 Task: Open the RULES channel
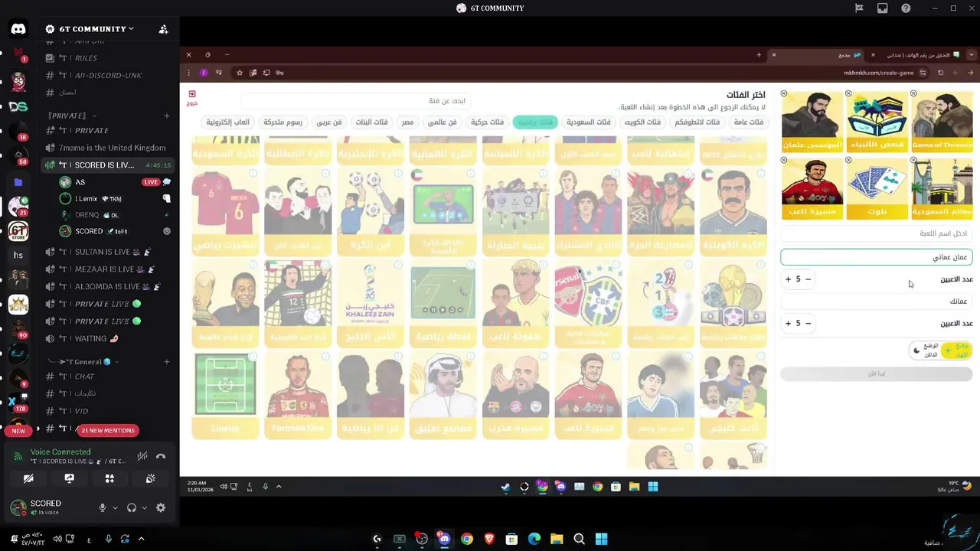click(x=107, y=58)
